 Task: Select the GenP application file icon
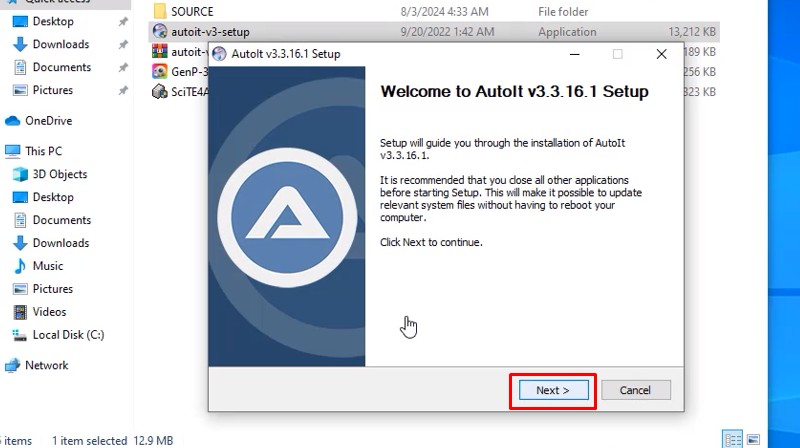(159, 71)
